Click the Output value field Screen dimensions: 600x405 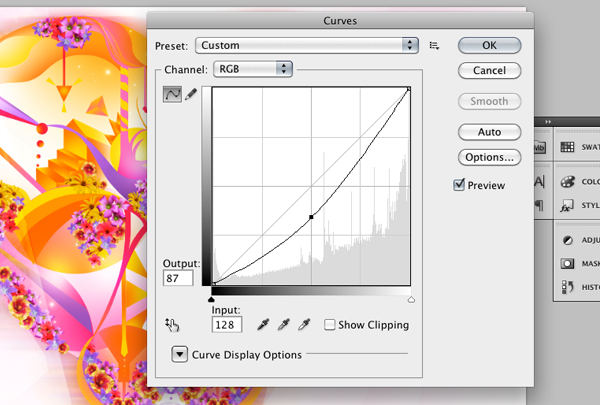[x=178, y=278]
